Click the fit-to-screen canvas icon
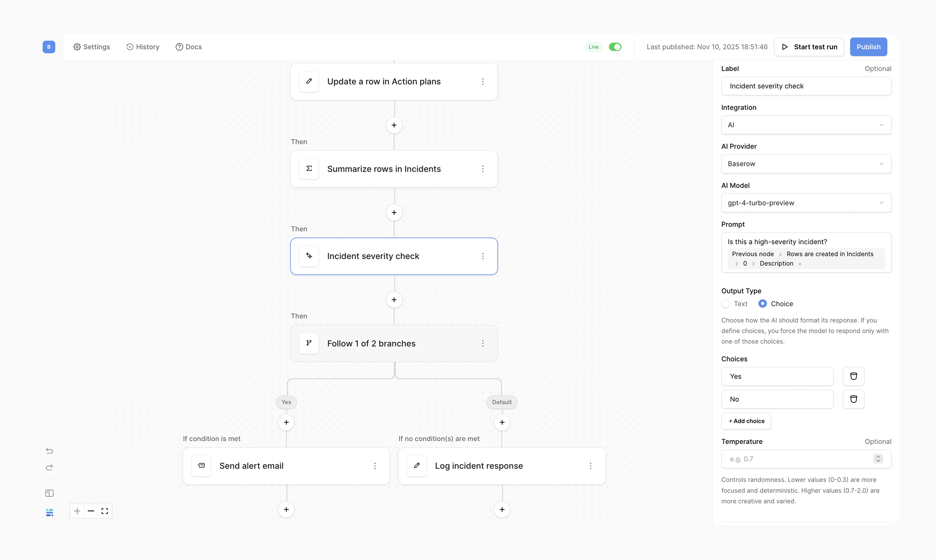 click(x=105, y=511)
